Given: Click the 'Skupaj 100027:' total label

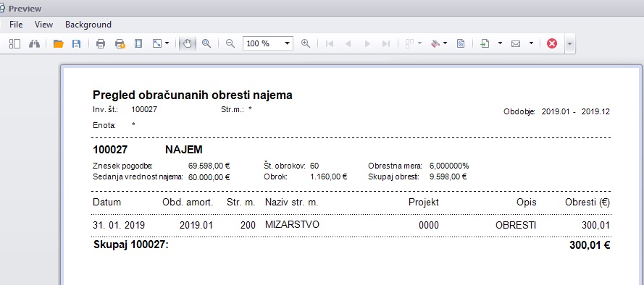Looking at the screenshot, I should (131, 244).
